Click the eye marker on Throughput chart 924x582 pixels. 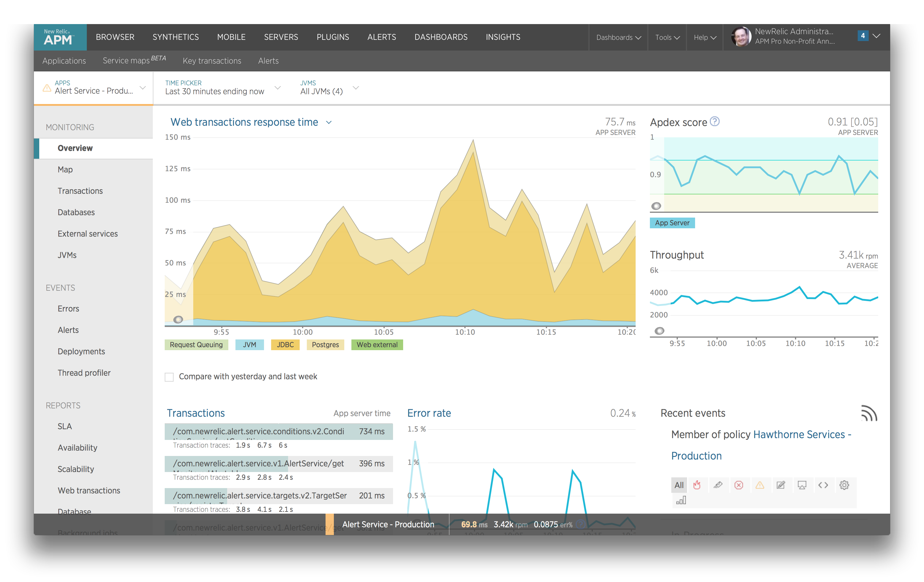(x=659, y=331)
